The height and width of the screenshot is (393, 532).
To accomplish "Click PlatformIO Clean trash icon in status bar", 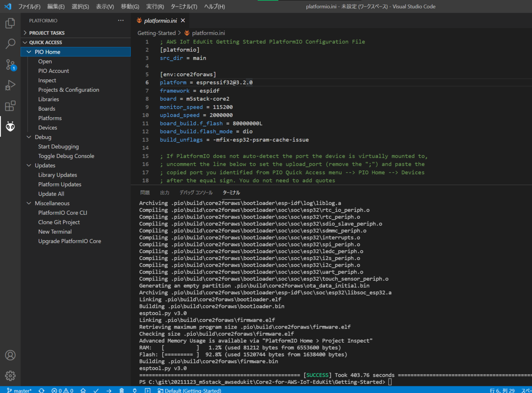I will 121,390.
